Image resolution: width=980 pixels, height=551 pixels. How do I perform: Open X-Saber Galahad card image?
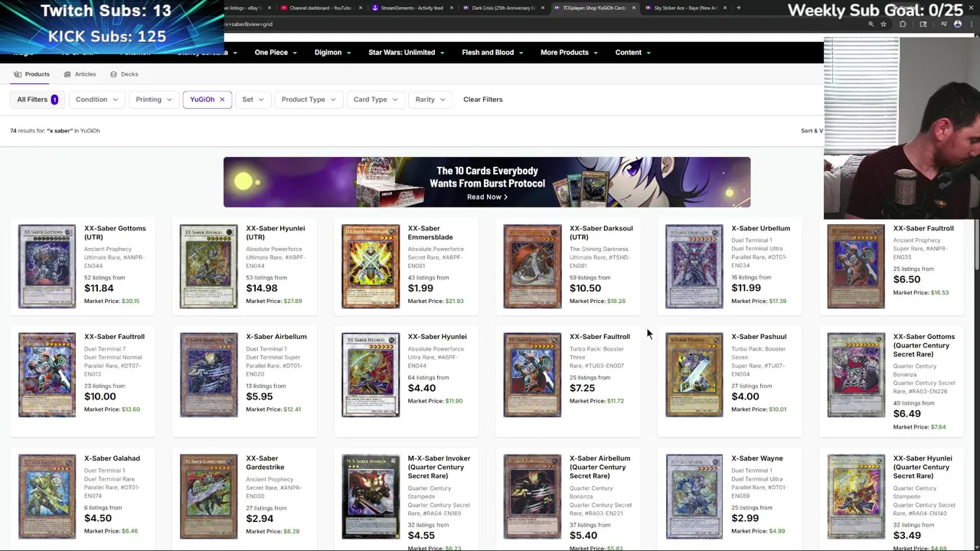click(x=47, y=497)
